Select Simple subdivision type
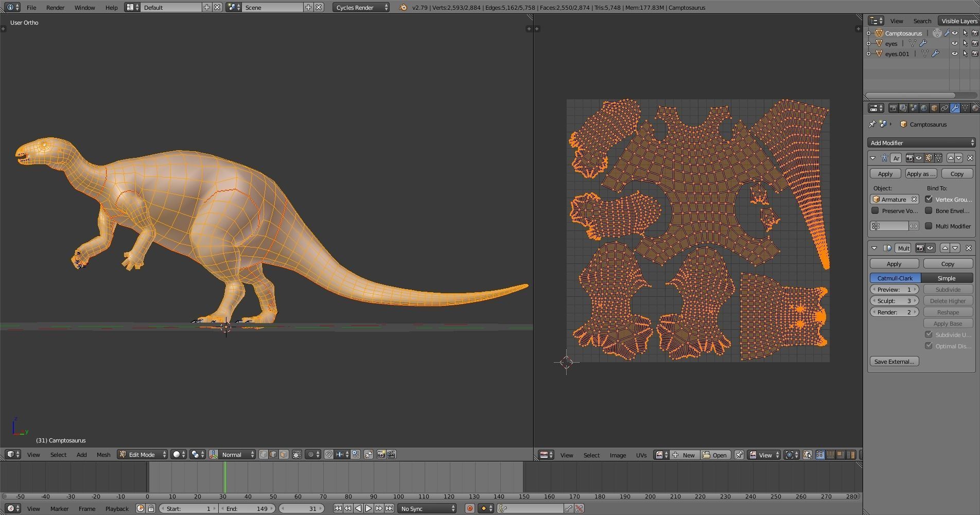Screen dimensions: 980x515 point(947,278)
